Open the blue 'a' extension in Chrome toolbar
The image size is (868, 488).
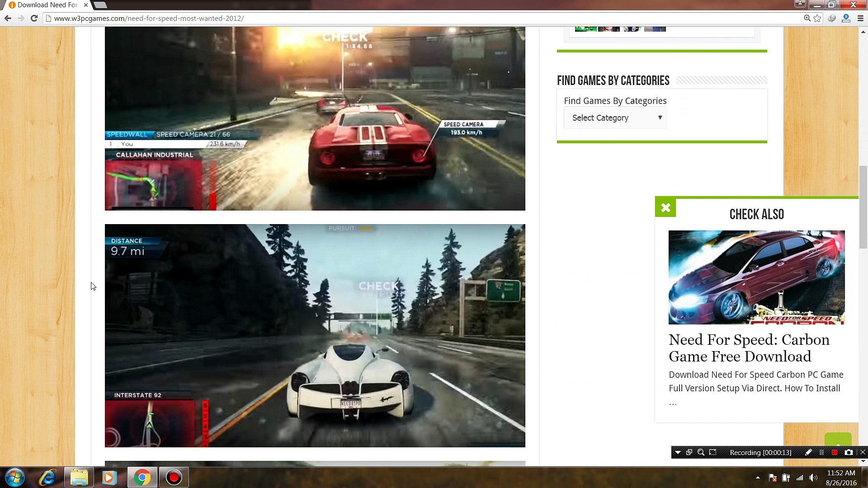click(x=846, y=19)
